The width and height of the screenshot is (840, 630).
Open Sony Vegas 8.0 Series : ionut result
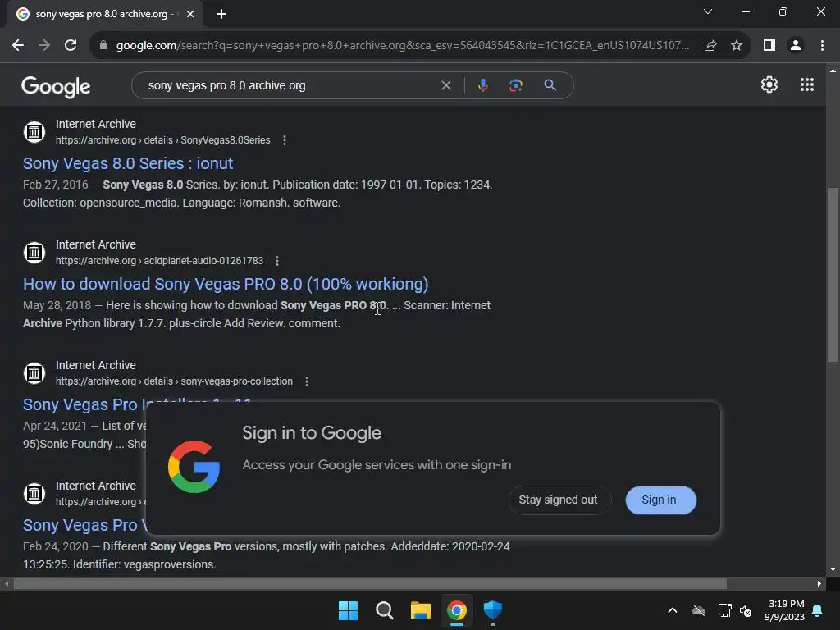coord(128,163)
